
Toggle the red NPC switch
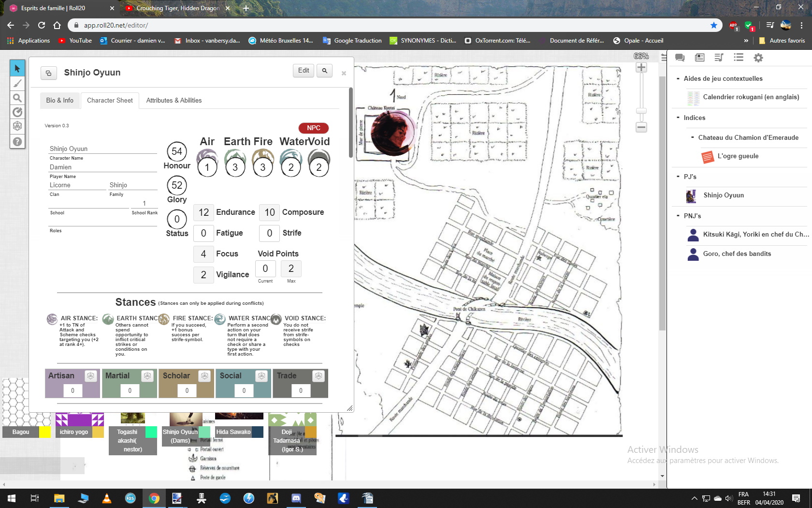314,128
